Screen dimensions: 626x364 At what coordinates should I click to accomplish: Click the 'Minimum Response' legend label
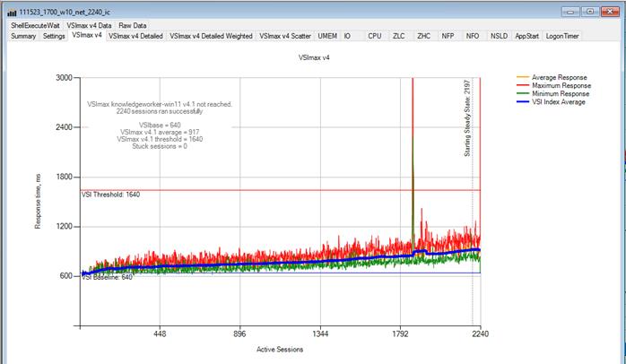[x=561, y=94]
